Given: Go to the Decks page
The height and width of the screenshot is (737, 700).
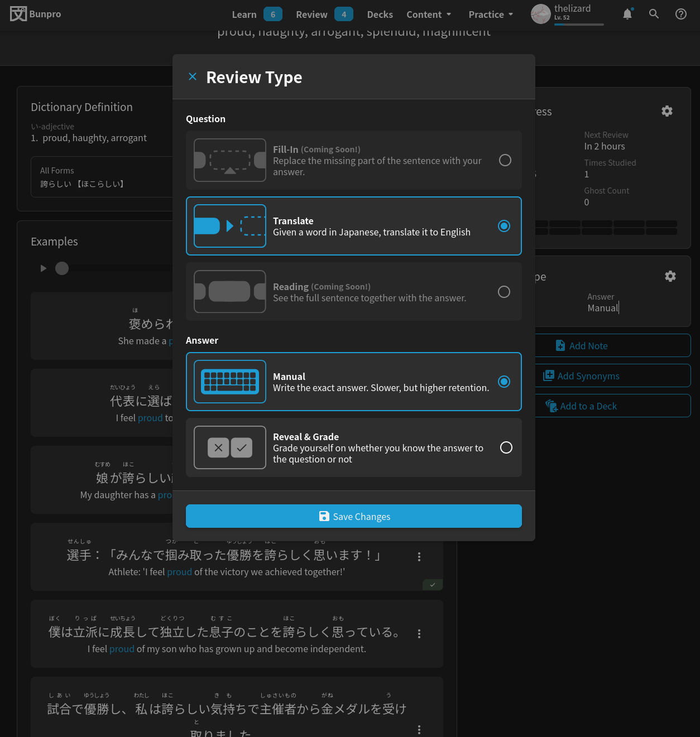Looking at the screenshot, I should tap(380, 15).
